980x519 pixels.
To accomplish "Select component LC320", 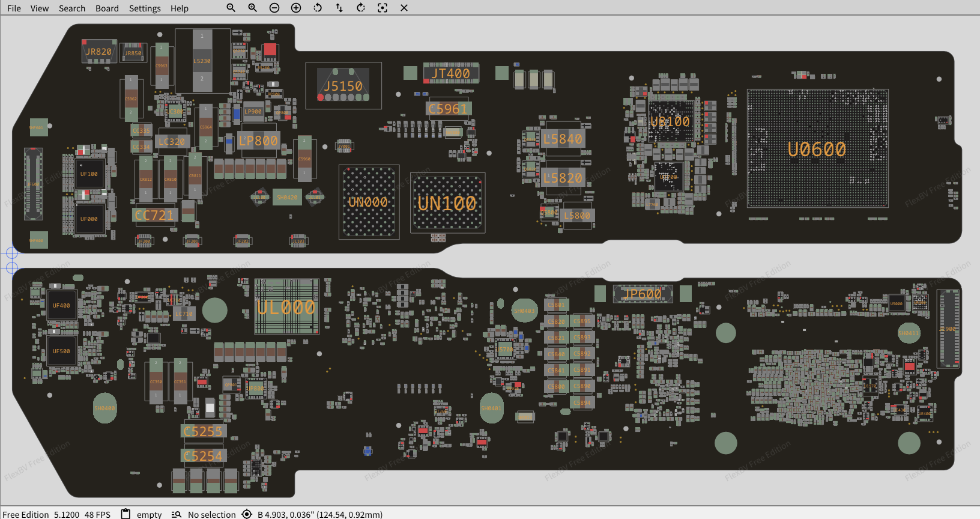I will coord(172,142).
